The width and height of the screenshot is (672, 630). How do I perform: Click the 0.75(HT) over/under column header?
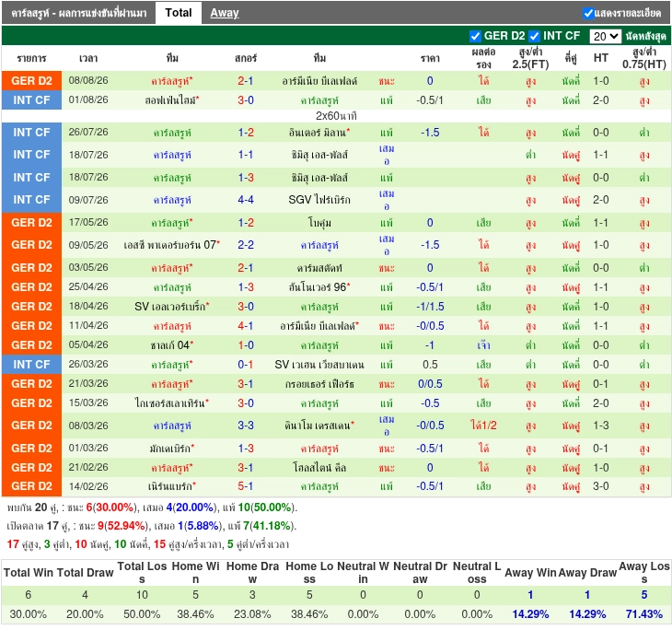(x=644, y=58)
